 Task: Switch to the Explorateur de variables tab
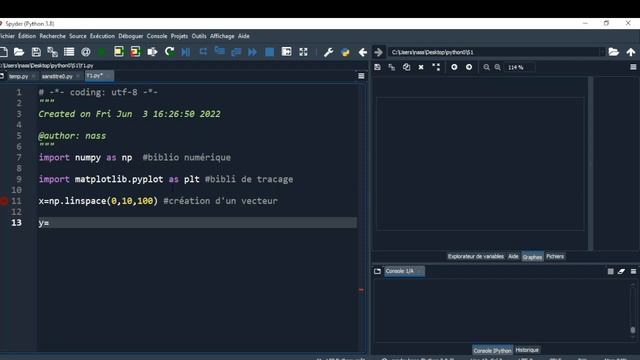point(476,256)
